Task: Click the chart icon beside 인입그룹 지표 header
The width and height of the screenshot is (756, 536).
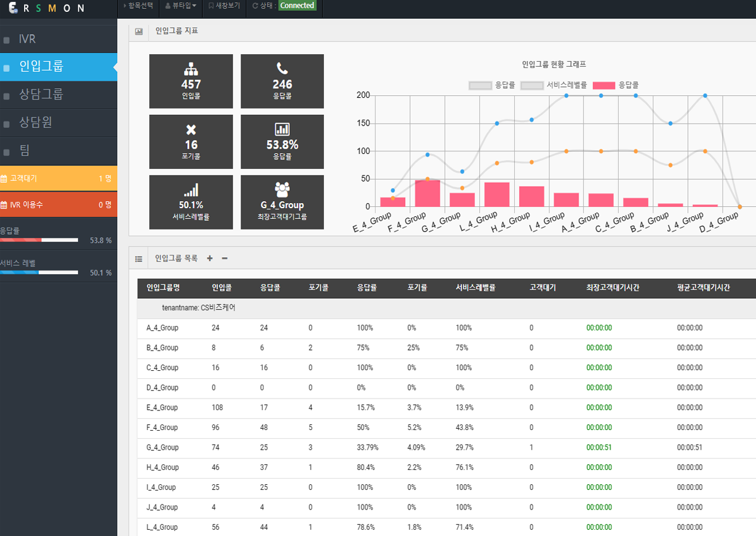Action: point(139,31)
